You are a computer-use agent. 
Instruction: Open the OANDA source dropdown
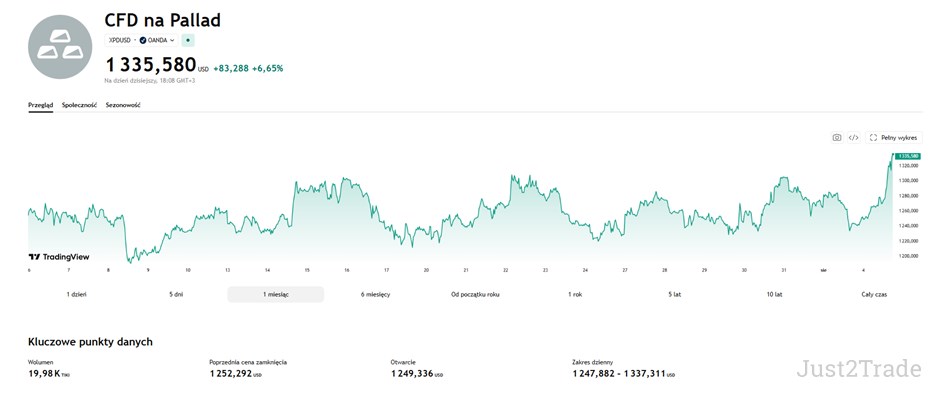pyautogui.click(x=157, y=40)
